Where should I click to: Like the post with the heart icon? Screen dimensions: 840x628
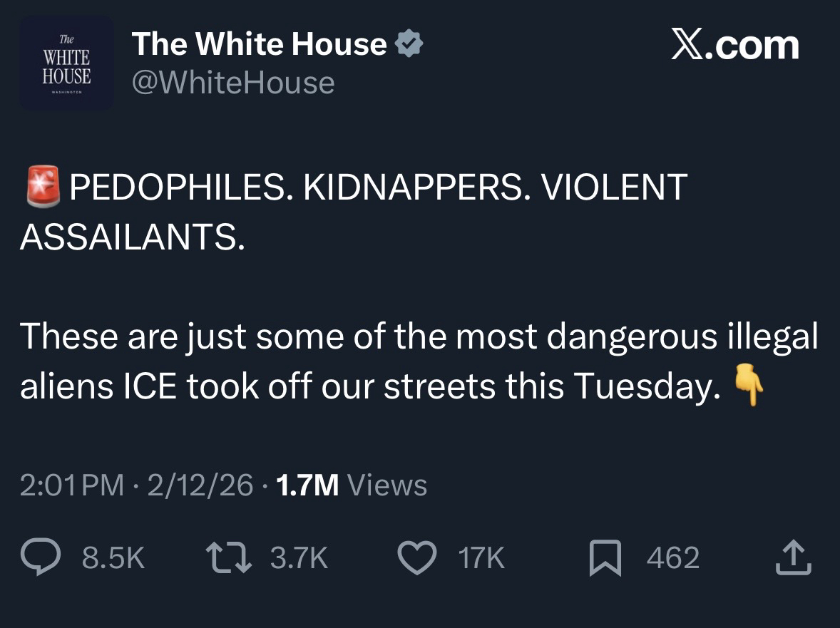(416, 557)
